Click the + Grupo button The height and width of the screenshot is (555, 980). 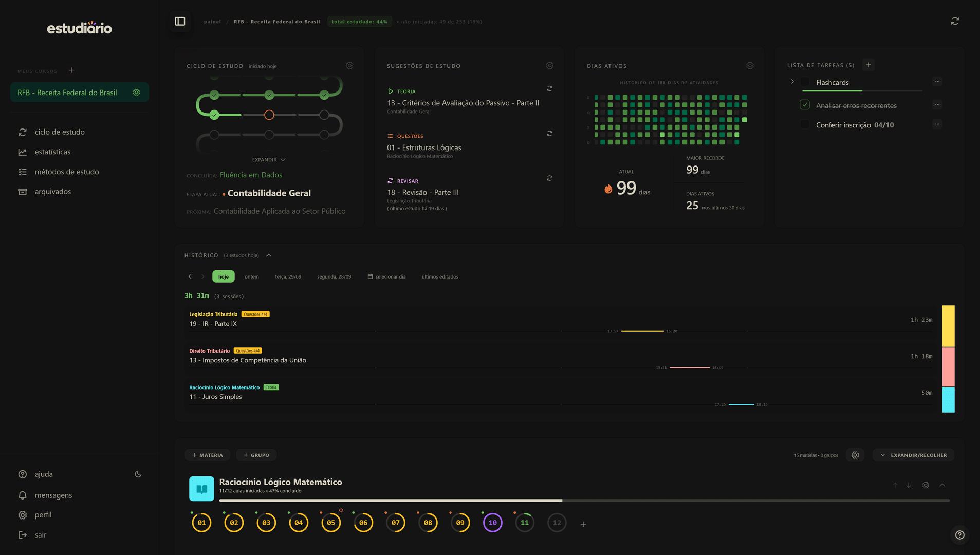256,455
